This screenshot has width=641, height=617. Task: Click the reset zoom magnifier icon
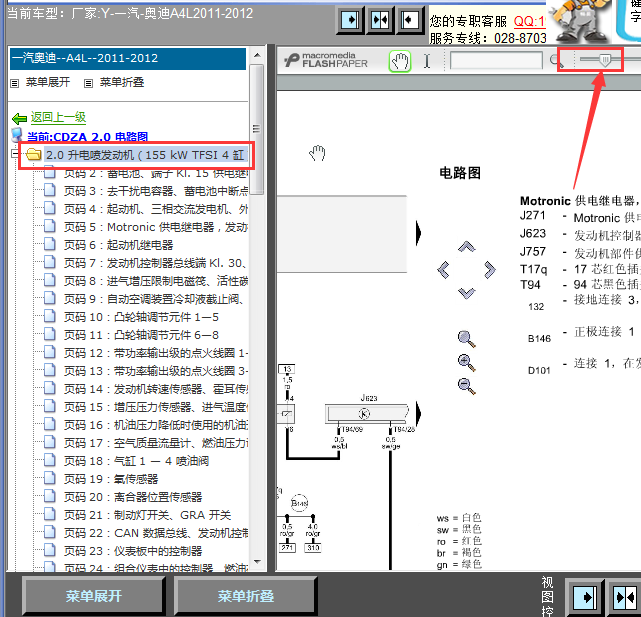pos(466,339)
